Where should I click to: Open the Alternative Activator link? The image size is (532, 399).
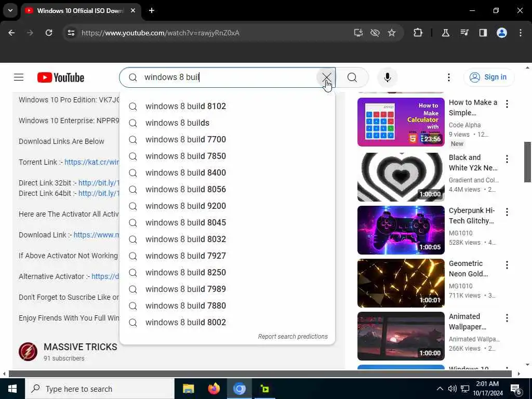[x=105, y=276]
